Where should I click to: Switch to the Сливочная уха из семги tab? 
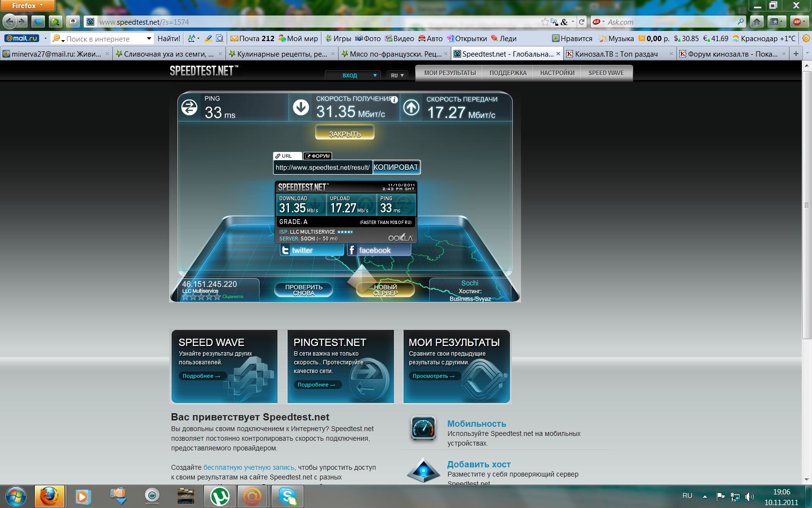click(x=169, y=54)
